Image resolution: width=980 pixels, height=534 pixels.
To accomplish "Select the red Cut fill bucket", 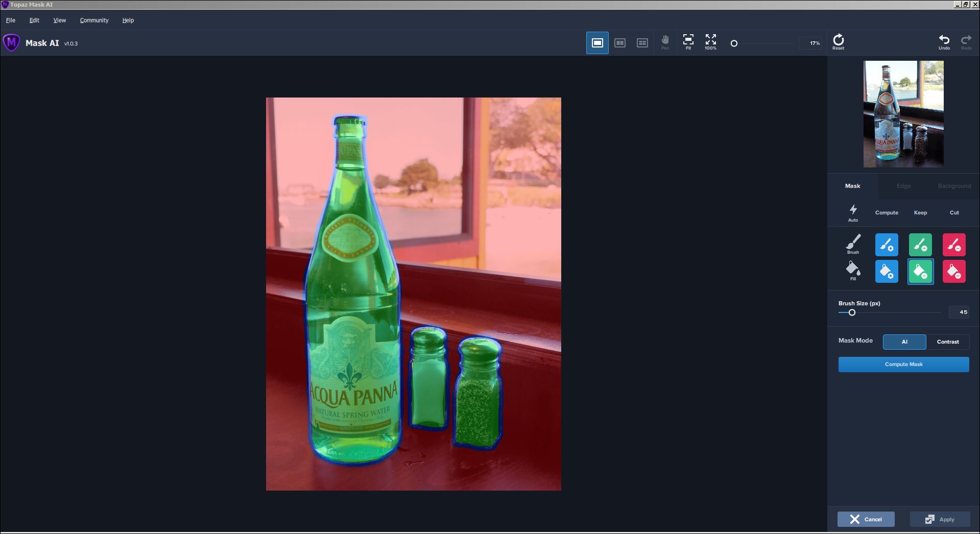I will tap(953, 272).
